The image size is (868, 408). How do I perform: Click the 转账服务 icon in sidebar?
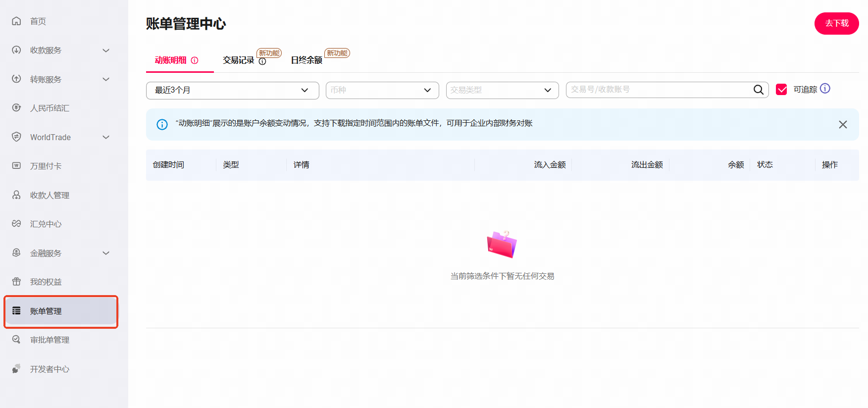(16, 79)
